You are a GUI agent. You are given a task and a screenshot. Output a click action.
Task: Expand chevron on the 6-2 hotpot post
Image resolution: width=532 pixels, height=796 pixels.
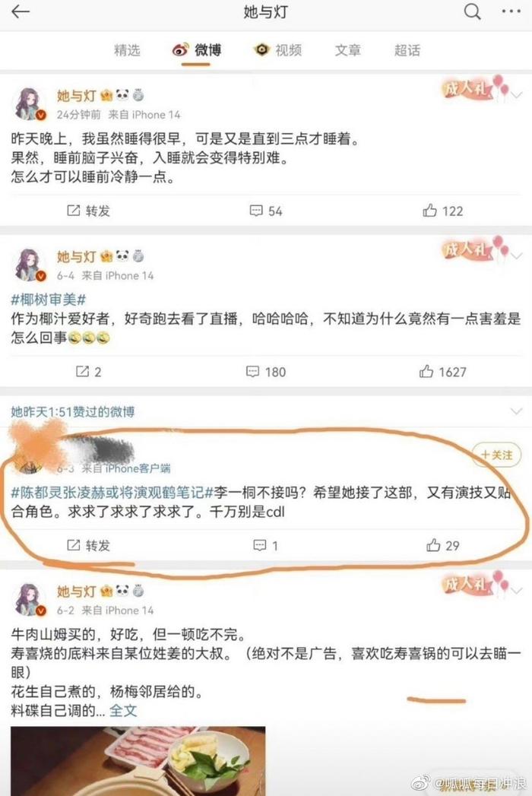(x=516, y=591)
